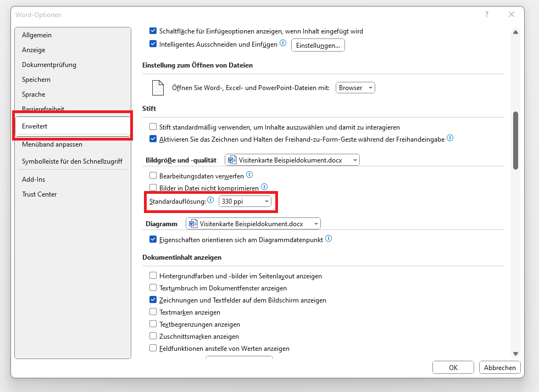Click info icon after Intelligentes Ausschneiden und Einfügen

pyautogui.click(x=283, y=43)
